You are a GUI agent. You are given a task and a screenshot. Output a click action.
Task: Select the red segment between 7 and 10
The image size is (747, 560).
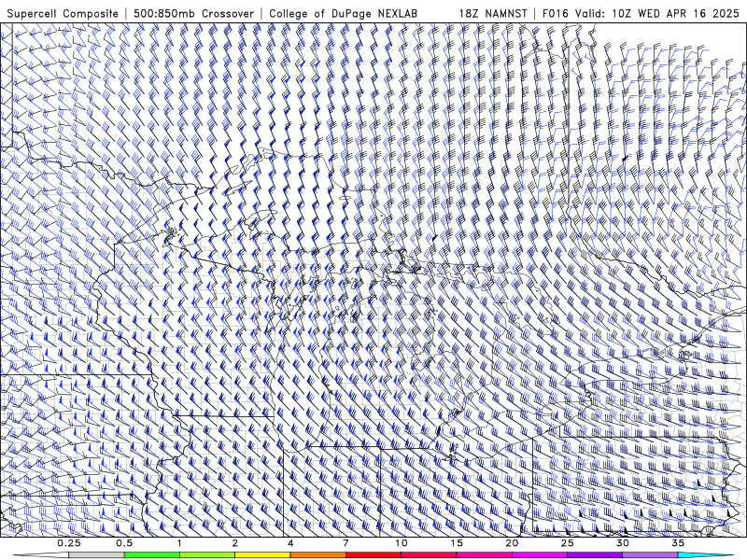373,555
